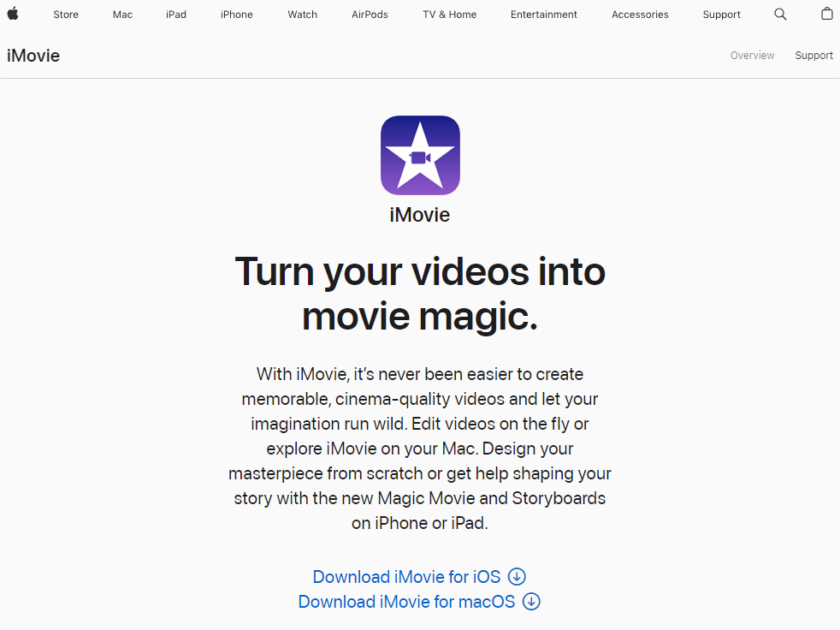Select the Overview tab in iMovie subnav
840x630 pixels.
point(752,56)
